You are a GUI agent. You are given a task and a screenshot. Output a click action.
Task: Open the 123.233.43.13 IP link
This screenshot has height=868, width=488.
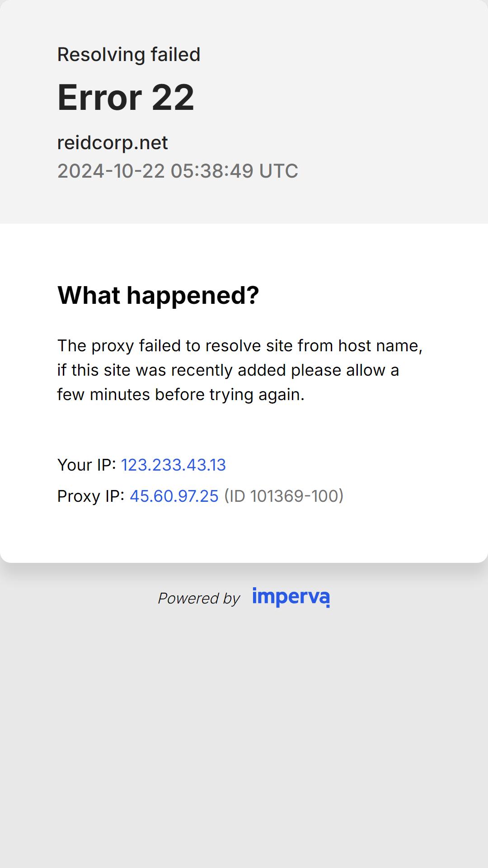pyautogui.click(x=174, y=465)
